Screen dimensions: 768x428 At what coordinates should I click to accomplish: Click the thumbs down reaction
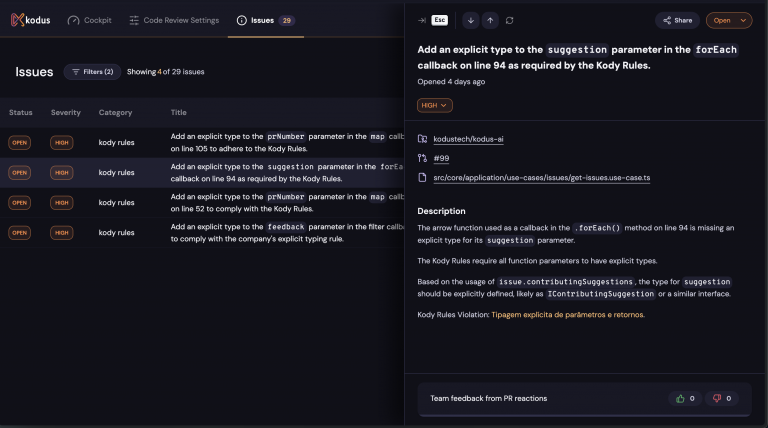coord(722,399)
